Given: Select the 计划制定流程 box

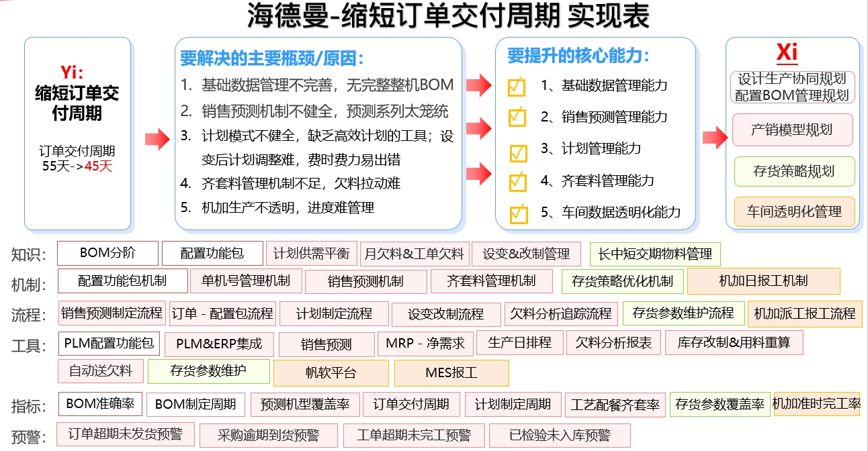Looking at the screenshot, I should coord(334,314).
